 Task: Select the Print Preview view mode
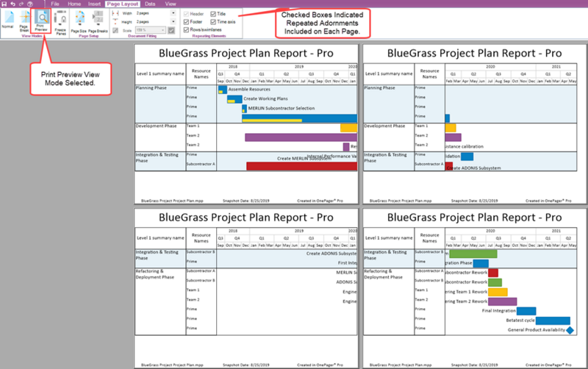point(41,21)
